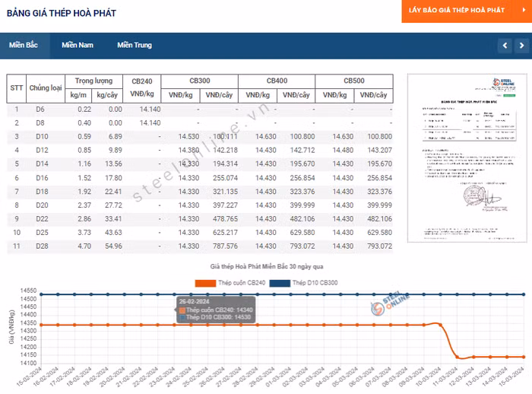Select the D6 row label
This screenshot has height=394, width=532.
(x=40, y=110)
